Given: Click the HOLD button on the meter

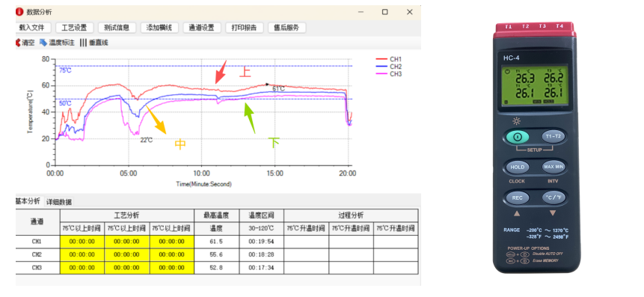Looking at the screenshot, I should point(517,167).
